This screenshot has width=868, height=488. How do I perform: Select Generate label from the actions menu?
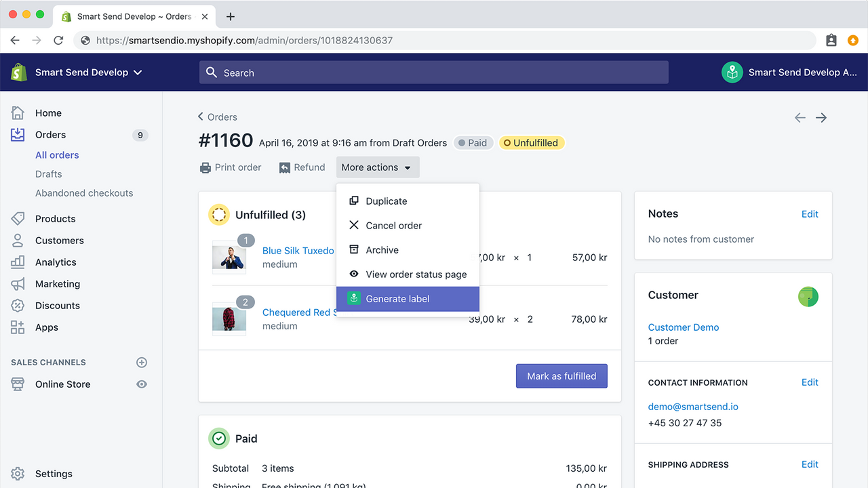(397, 298)
